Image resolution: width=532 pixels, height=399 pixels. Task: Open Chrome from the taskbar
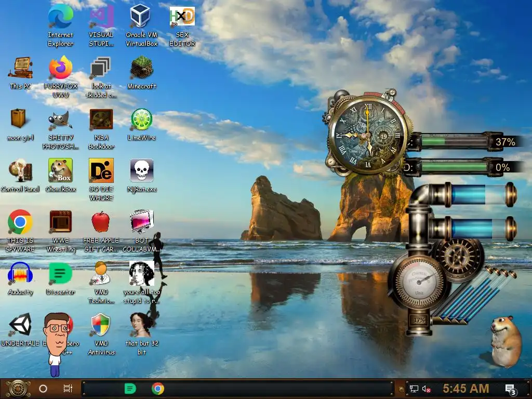click(158, 389)
